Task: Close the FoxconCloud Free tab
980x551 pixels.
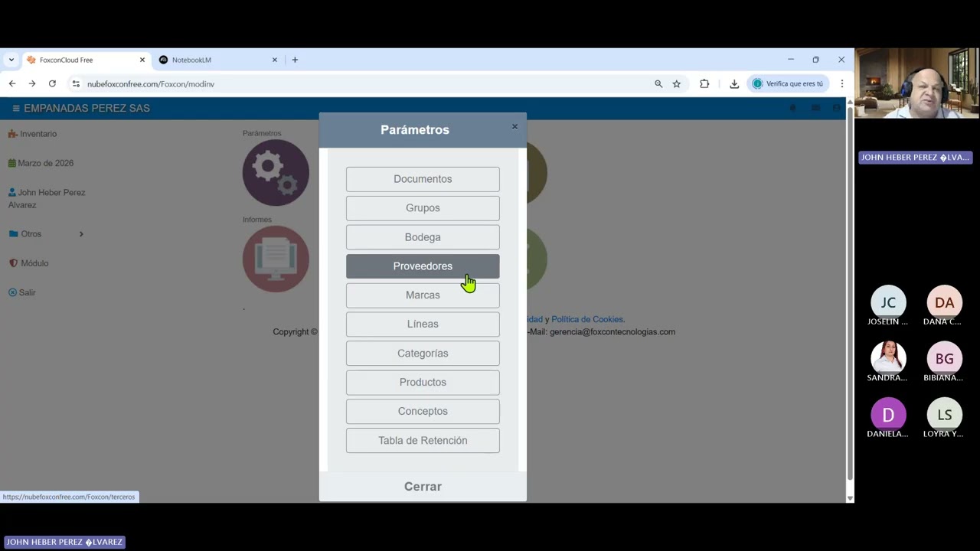Action: point(142,60)
